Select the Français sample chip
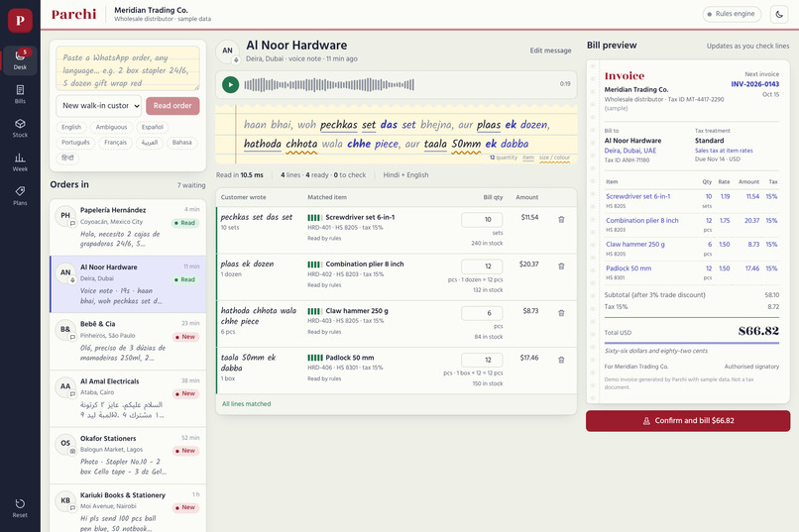Image resolution: width=799 pixels, height=532 pixels. click(x=116, y=143)
